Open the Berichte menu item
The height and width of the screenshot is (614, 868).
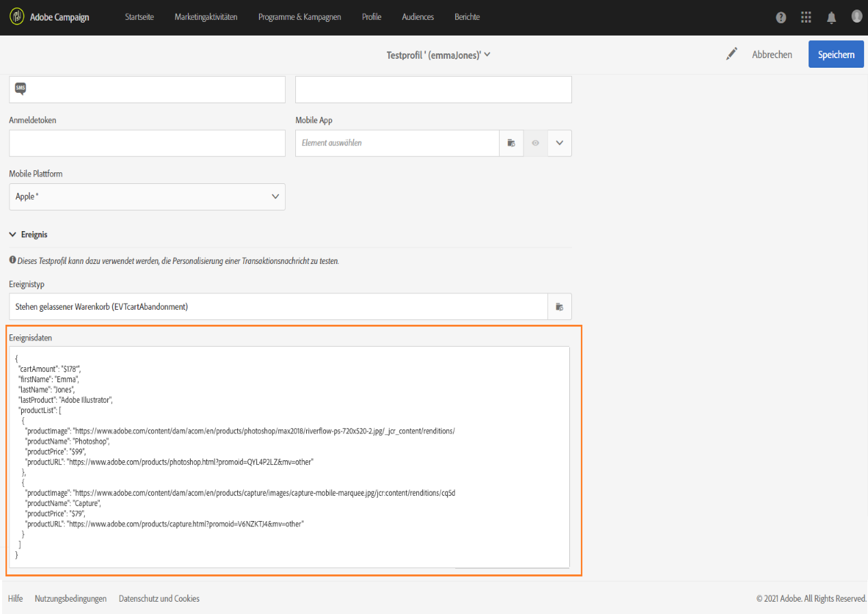pyautogui.click(x=467, y=17)
